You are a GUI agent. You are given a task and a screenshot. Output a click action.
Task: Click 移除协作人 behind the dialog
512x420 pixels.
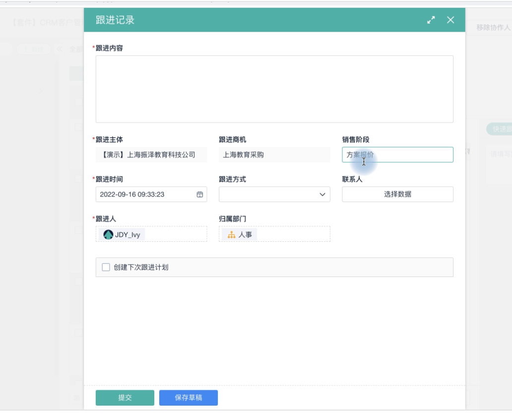coord(493,28)
